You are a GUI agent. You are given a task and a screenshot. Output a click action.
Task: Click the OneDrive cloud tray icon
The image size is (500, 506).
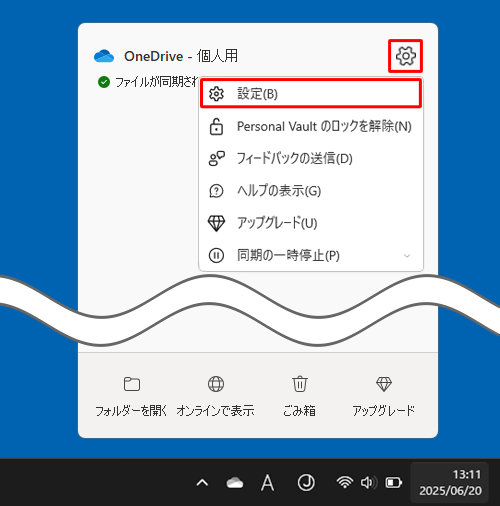coord(235,483)
